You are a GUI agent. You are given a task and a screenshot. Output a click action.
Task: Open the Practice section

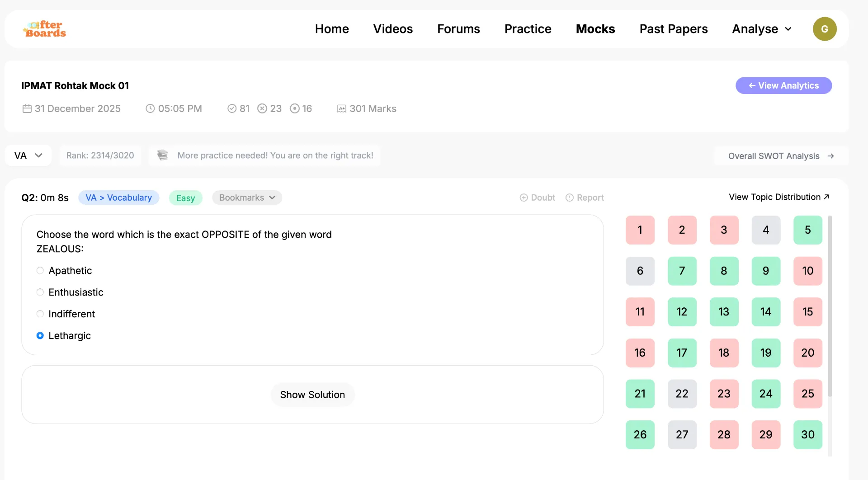pyautogui.click(x=528, y=29)
